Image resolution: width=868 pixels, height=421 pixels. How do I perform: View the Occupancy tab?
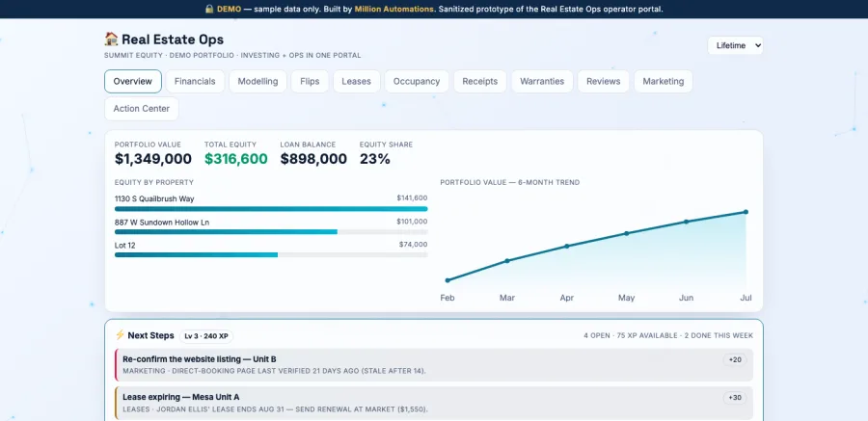[417, 81]
